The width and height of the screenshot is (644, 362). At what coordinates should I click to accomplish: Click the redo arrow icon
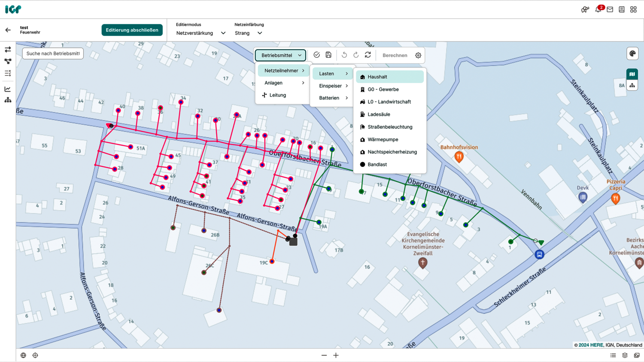click(x=356, y=55)
